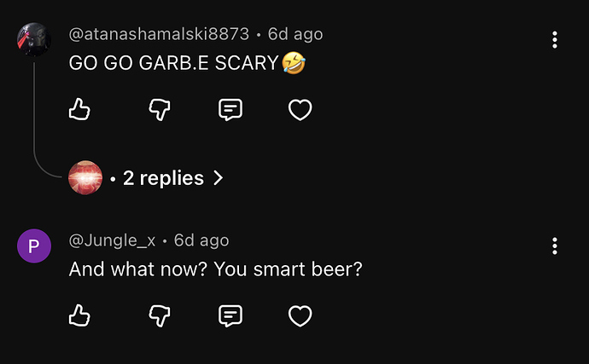The width and height of the screenshot is (589, 364).
Task: Open the replier's red avatar thumbnail
Action: pyautogui.click(x=85, y=177)
